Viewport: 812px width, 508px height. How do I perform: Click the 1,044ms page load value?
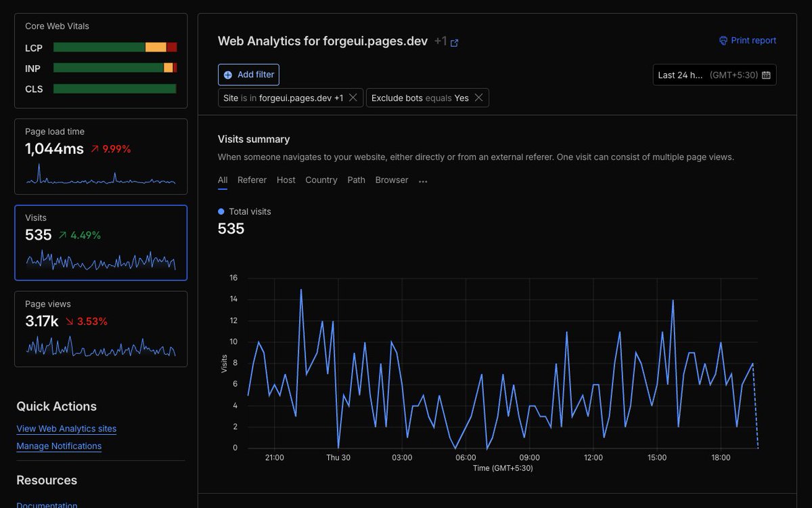pyautogui.click(x=54, y=148)
